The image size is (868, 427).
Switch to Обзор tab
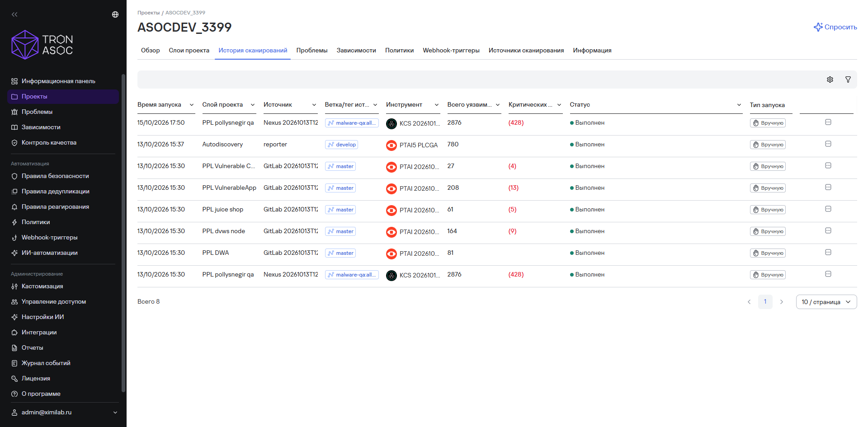[x=151, y=50]
